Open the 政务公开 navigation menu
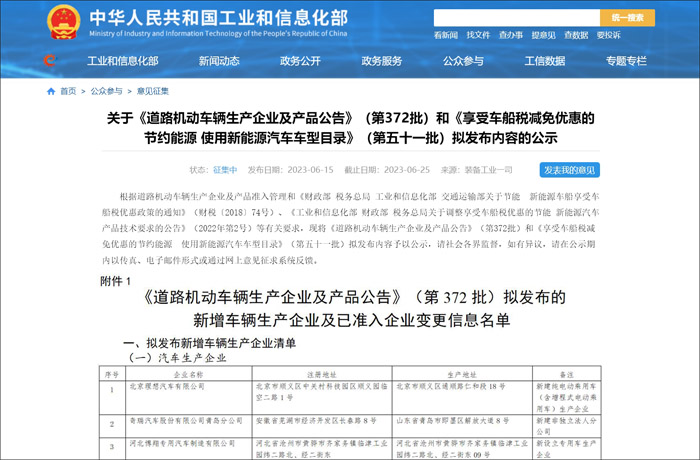Screen dimensions: 700x460 click(300, 61)
